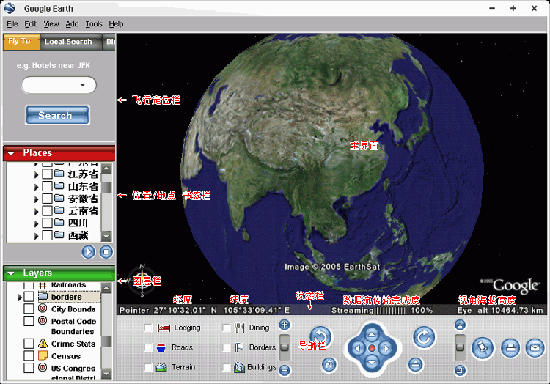
Task: Email the current view
Action: pyautogui.click(x=535, y=348)
